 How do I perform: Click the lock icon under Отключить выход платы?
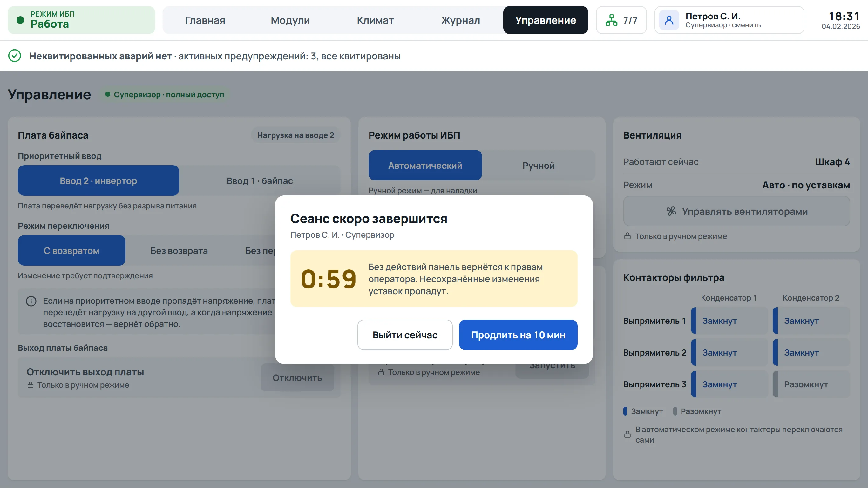(30, 385)
